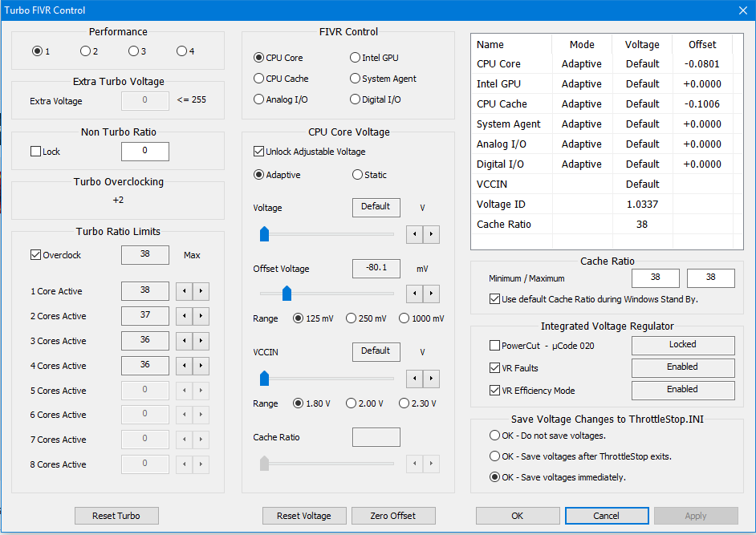
Task: Increase the 3 Cores Active ratio arrow
Action: [201, 341]
